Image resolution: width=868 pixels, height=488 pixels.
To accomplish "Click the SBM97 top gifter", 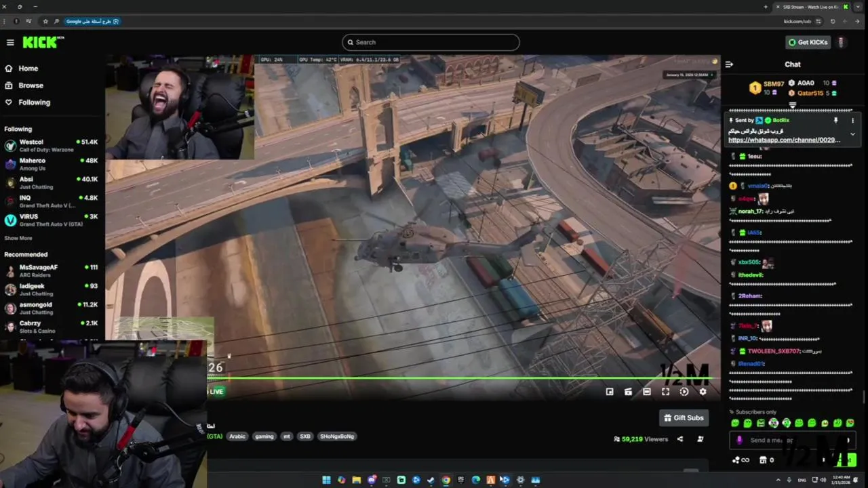I will pyautogui.click(x=766, y=87).
